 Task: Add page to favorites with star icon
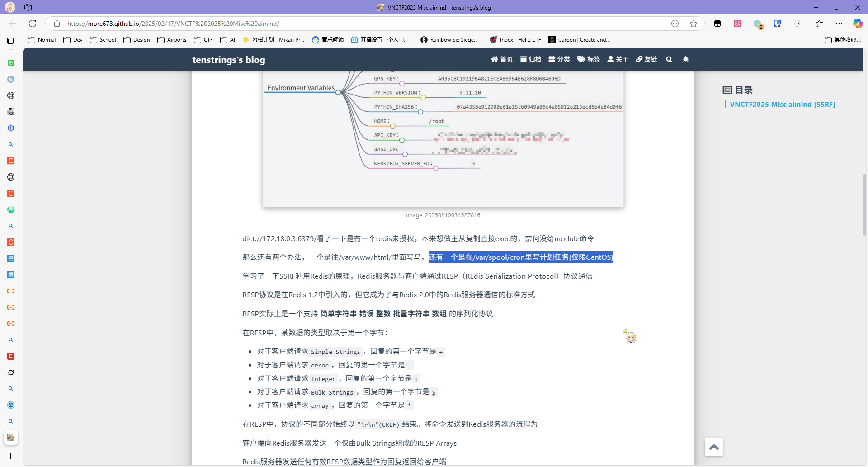click(693, 24)
